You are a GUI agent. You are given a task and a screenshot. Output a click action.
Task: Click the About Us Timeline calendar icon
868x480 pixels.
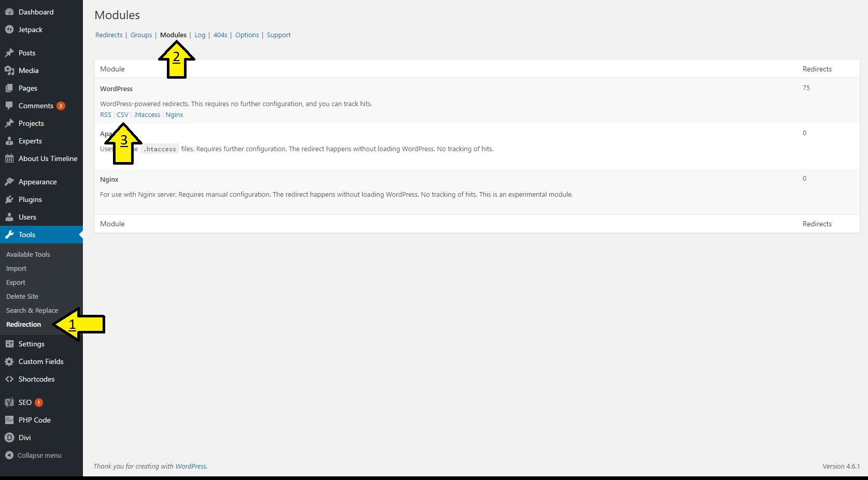(9, 158)
